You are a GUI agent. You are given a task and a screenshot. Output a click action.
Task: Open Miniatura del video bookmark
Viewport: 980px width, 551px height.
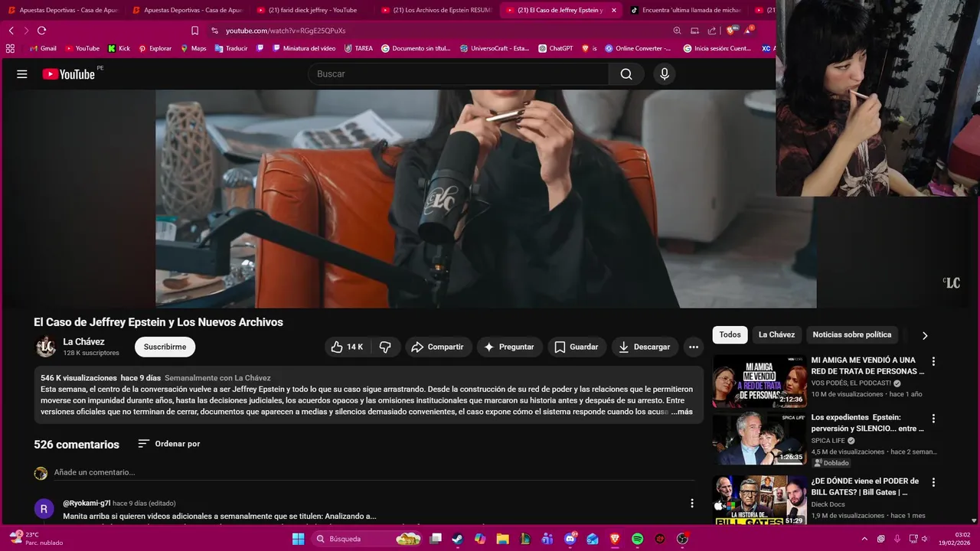303,48
